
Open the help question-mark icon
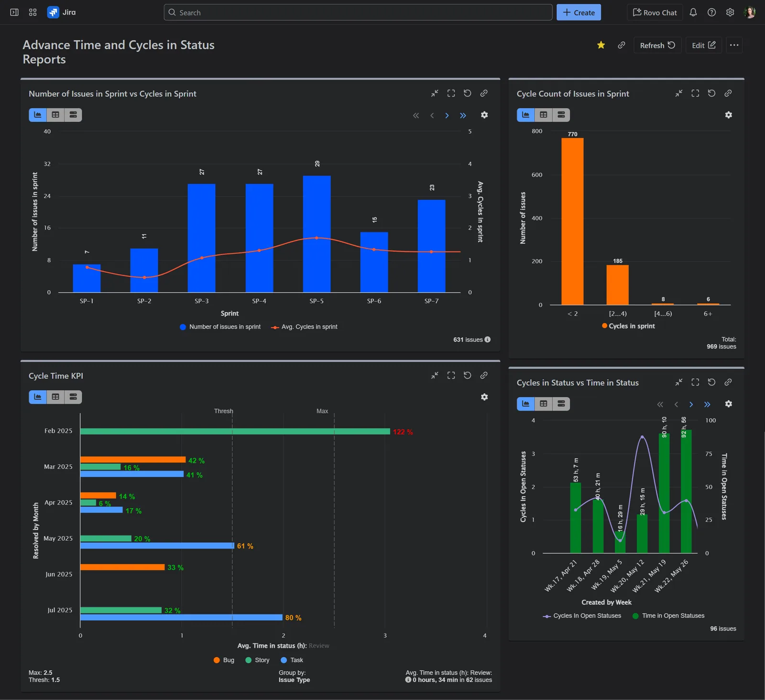coord(711,12)
